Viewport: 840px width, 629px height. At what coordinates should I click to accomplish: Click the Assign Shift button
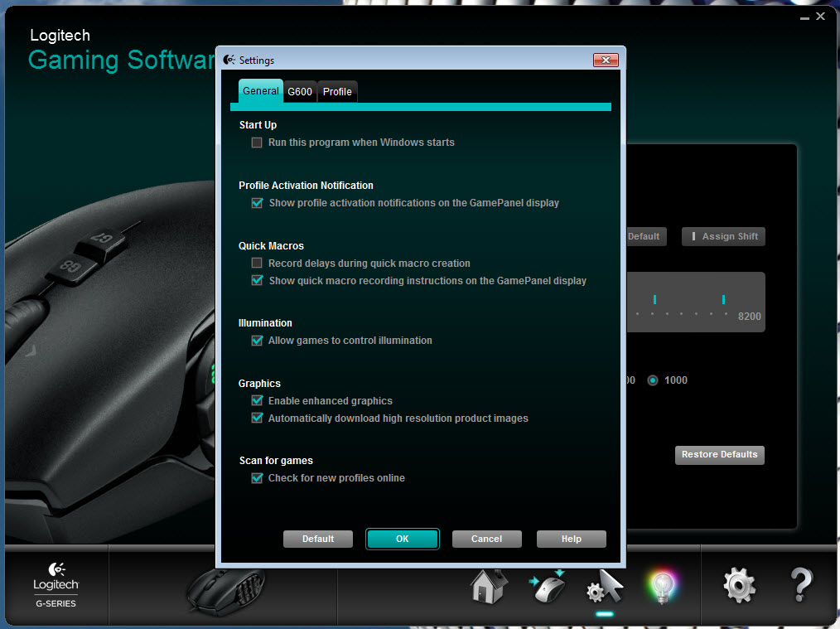[723, 237]
